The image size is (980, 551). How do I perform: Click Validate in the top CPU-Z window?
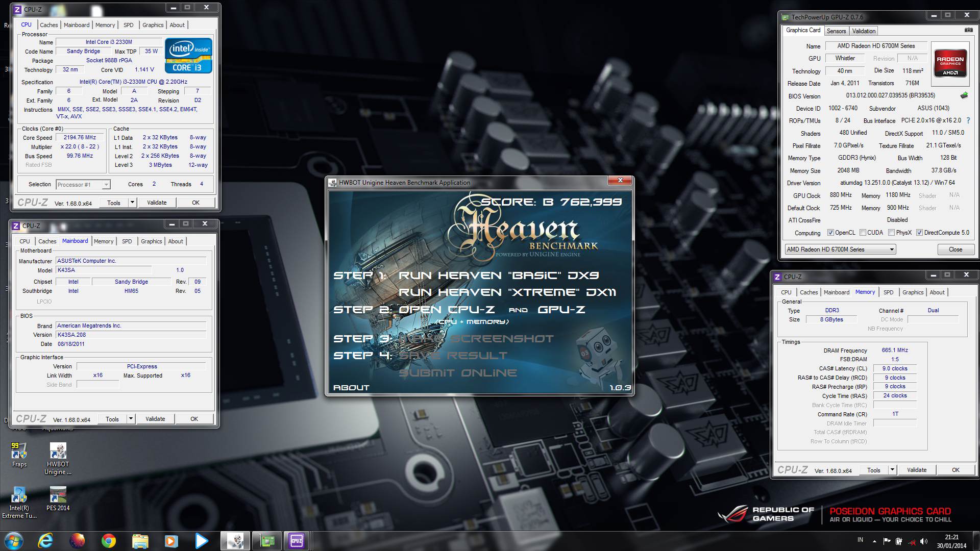(x=157, y=203)
